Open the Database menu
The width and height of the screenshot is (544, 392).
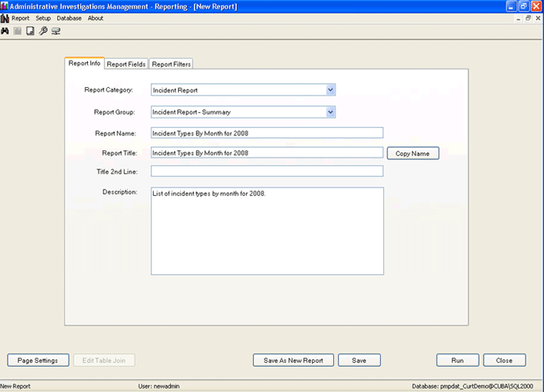click(69, 18)
